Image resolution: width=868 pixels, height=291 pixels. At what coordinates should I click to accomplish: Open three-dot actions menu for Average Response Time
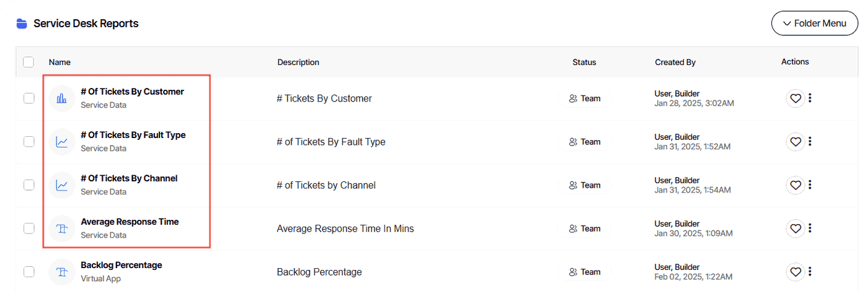click(810, 228)
